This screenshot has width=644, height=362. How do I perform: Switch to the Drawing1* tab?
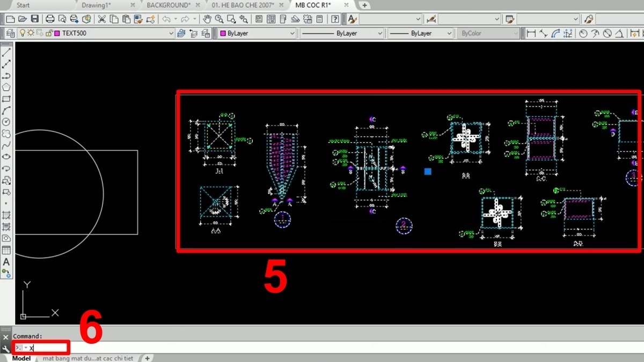pos(96,5)
